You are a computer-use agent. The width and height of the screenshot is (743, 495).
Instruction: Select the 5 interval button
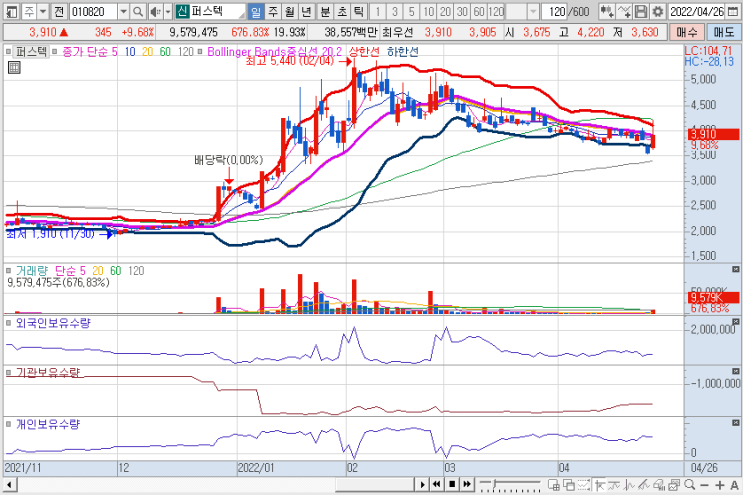(412, 11)
